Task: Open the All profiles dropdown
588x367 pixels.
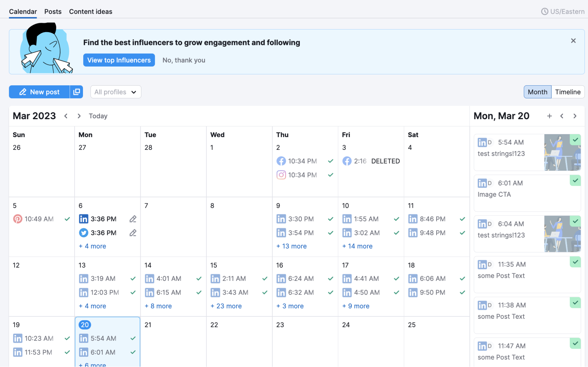Action: [x=115, y=92]
